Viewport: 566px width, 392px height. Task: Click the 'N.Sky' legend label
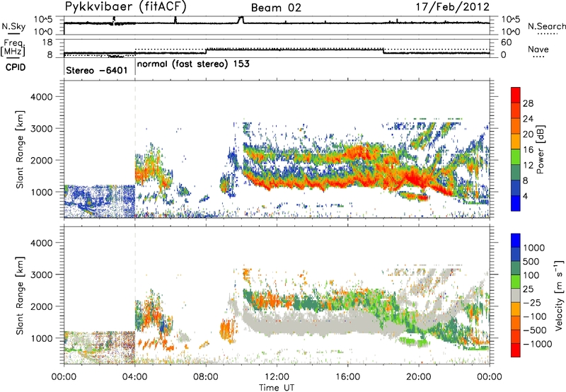tap(13, 26)
